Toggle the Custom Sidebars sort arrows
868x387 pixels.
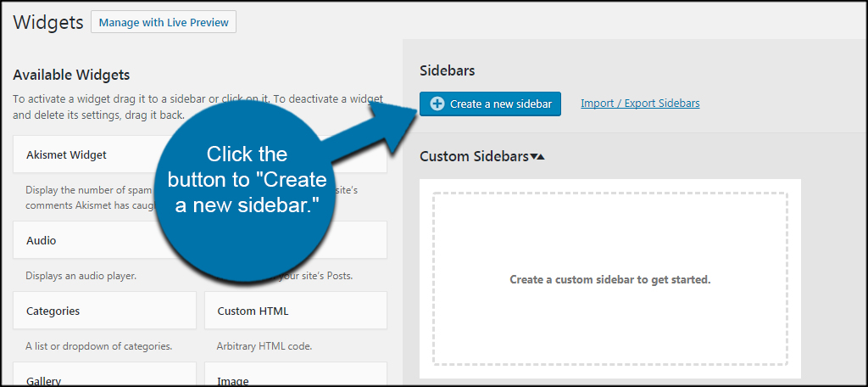(537, 157)
